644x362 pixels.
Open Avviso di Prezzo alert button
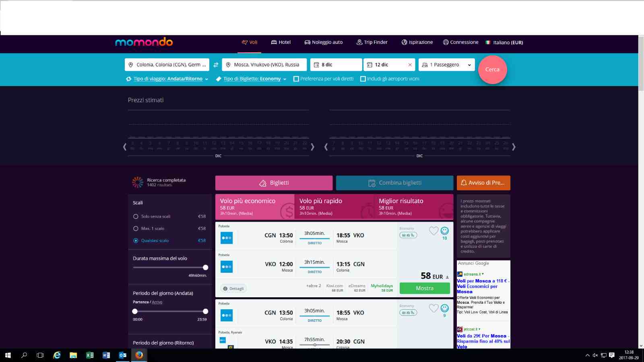tap(483, 183)
